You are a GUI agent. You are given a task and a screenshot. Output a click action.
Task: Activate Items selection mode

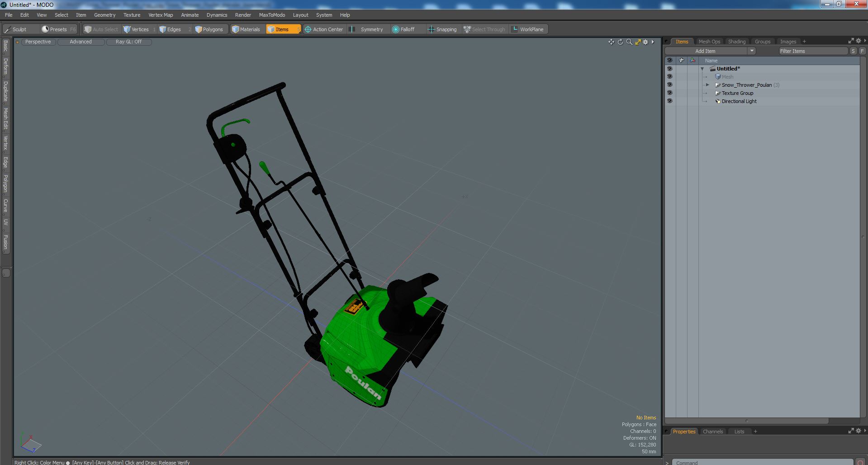(x=283, y=29)
